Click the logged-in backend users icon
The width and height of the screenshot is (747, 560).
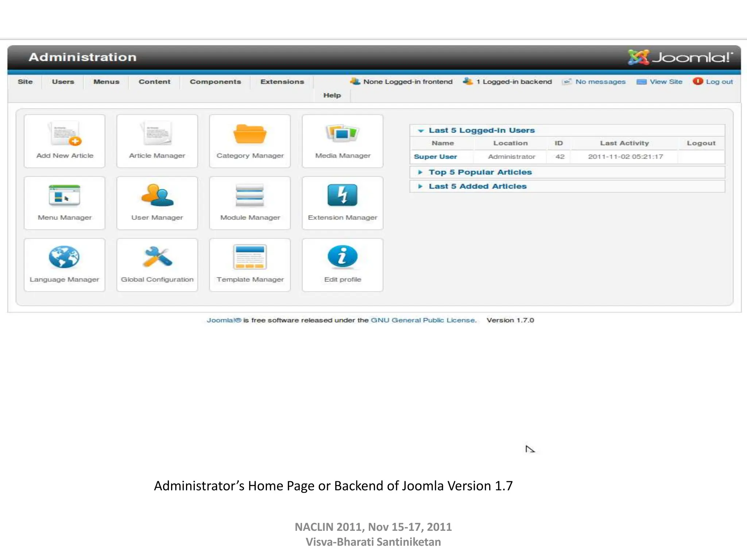[468, 81]
